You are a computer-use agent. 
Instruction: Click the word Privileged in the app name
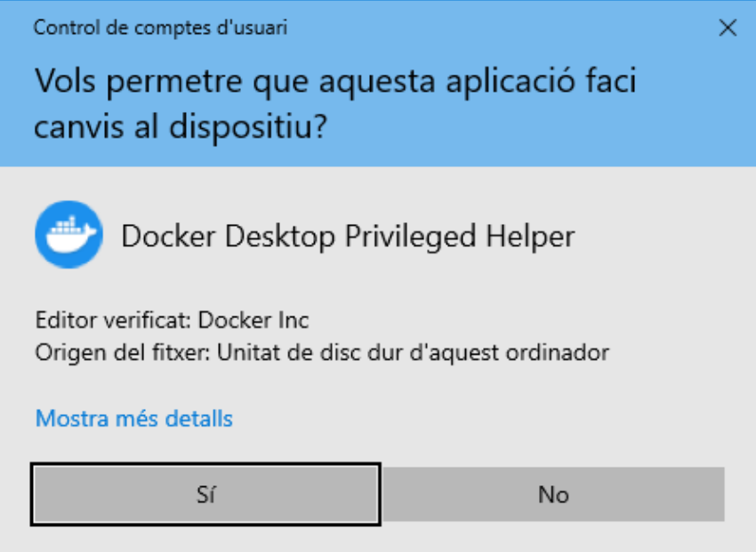tap(410, 236)
